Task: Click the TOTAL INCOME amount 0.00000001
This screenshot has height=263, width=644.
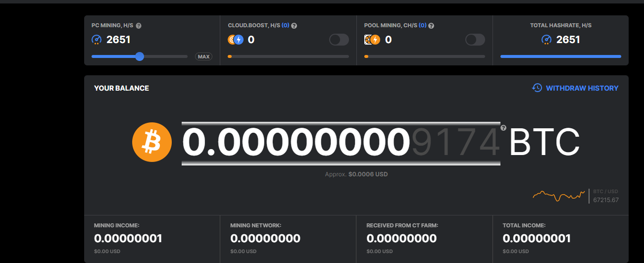Action: [537, 238]
